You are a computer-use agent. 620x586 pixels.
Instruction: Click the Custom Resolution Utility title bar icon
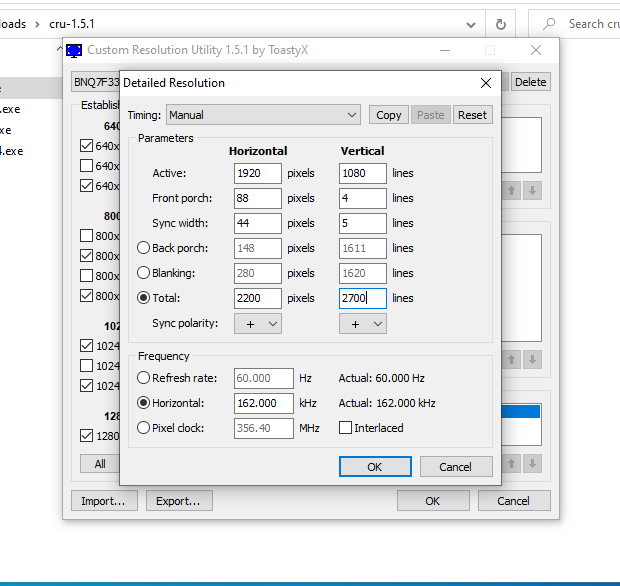tap(74, 50)
